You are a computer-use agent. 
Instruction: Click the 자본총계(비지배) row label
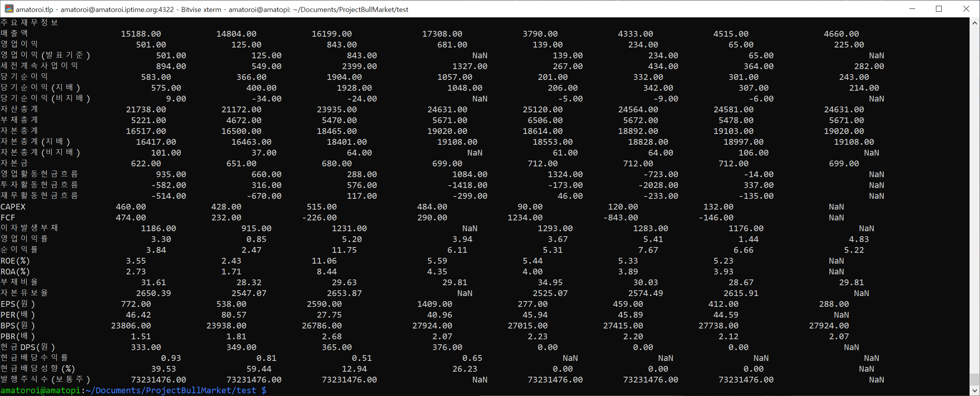40,152
